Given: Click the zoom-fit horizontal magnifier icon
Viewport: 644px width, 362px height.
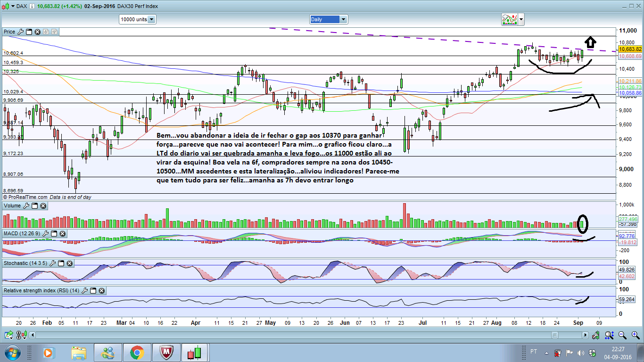Looking at the screenshot, I should 609,335.
